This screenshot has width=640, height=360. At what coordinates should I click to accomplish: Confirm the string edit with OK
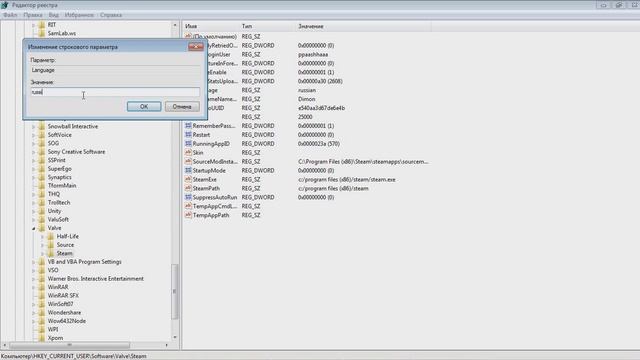click(x=144, y=107)
